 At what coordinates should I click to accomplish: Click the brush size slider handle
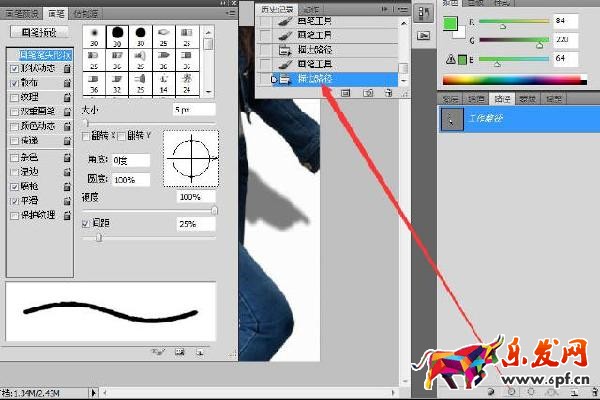pos(87,122)
